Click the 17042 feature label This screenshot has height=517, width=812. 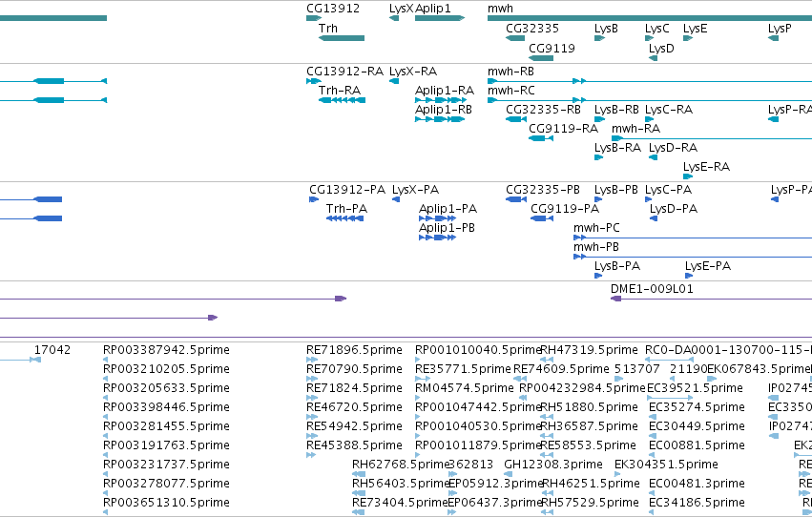[52, 350]
